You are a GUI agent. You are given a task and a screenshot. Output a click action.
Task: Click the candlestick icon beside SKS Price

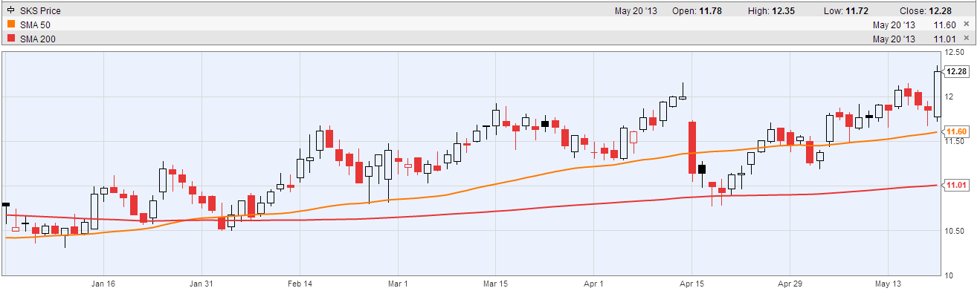click(10, 11)
